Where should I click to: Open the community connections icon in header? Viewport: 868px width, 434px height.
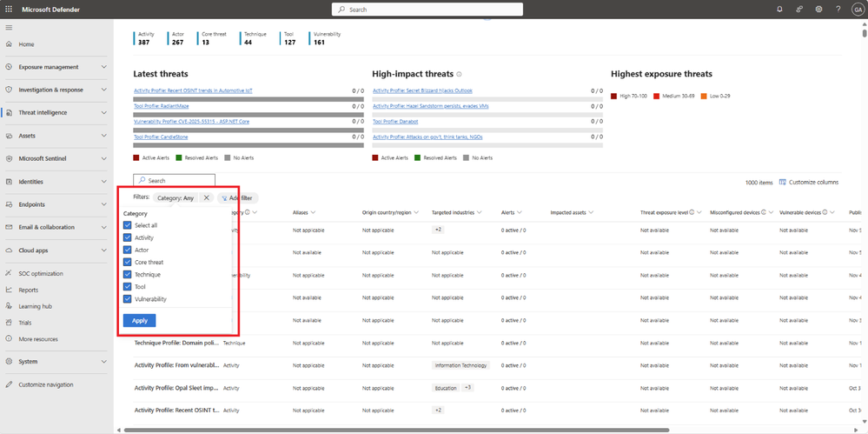coord(799,9)
